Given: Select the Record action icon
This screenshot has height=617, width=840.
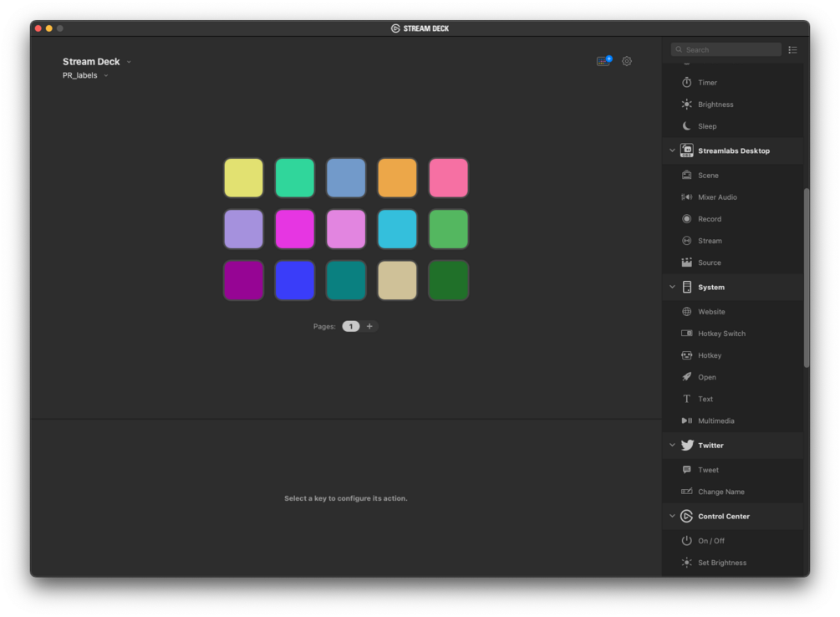Looking at the screenshot, I should click(686, 219).
